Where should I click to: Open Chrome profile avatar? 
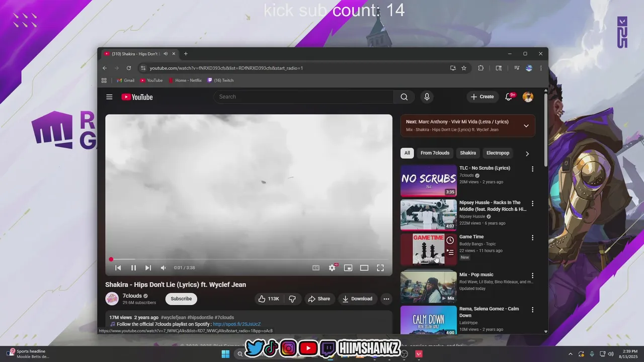click(529, 68)
